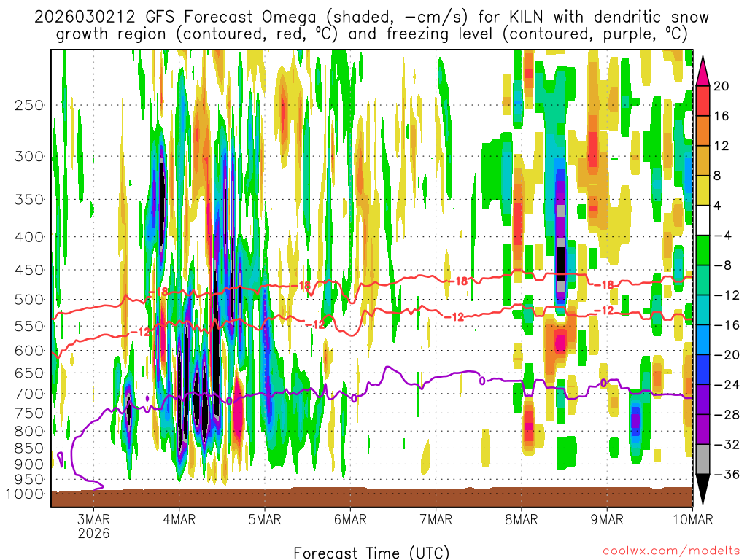Image resolution: width=747 pixels, height=560 pixels.
Task: Click the yellow color bar segment between 8 and 4
Action: pyautogui.click(x=703, y=190)
